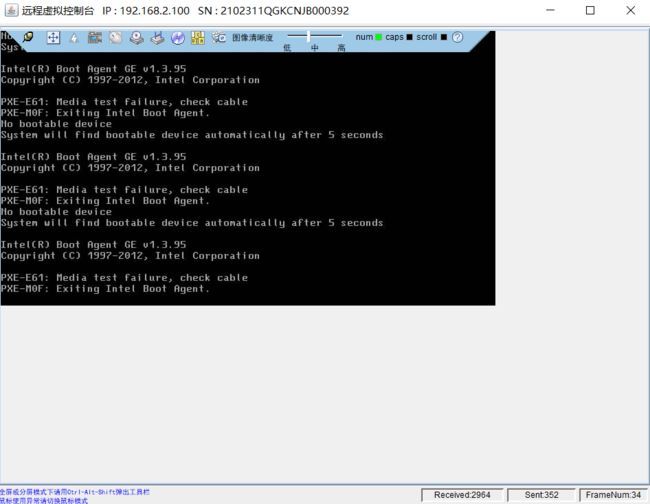650x504 pixels.
Task: Click the Sent:352 status field
Action: (541, 495)
